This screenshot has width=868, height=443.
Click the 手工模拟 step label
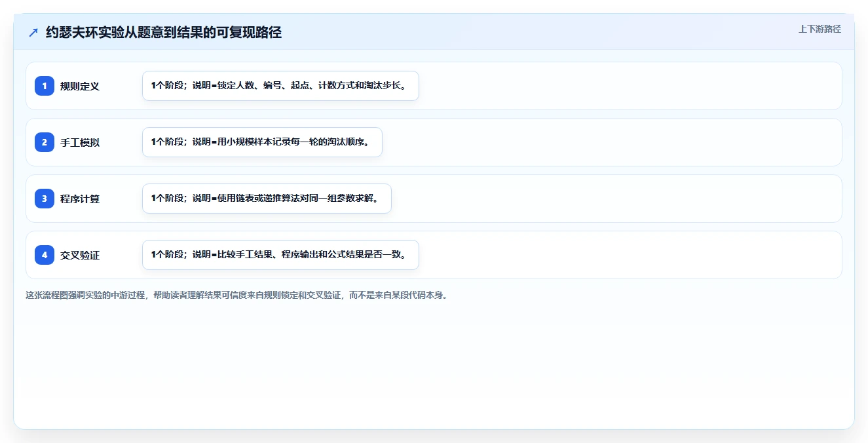click(x=80, y=142)
